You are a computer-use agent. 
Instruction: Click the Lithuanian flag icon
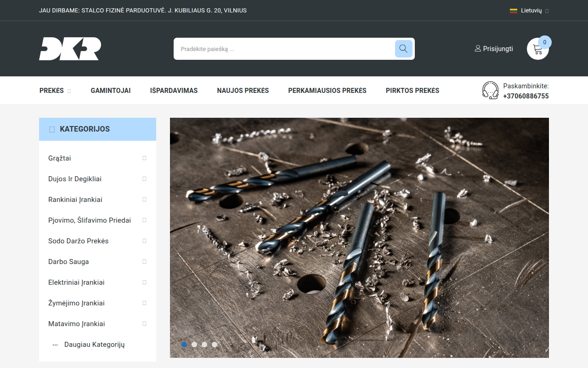pos(514,11)
